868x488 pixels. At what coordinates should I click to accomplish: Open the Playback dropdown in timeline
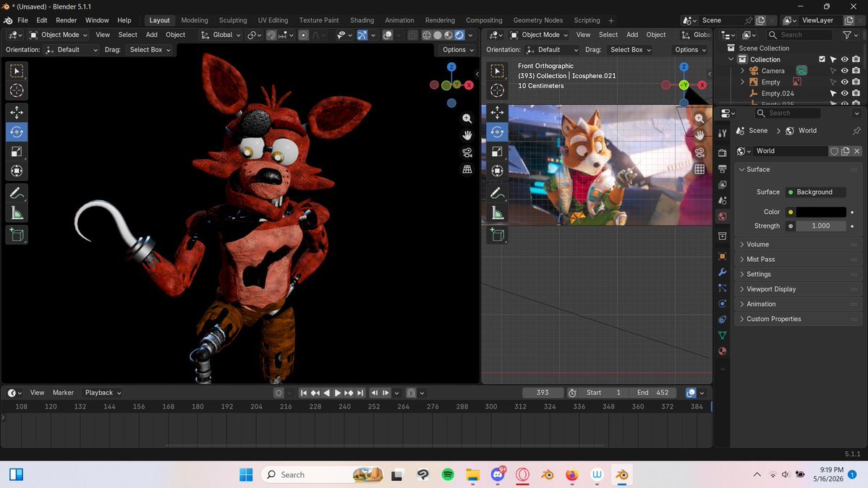coord(103,393)
